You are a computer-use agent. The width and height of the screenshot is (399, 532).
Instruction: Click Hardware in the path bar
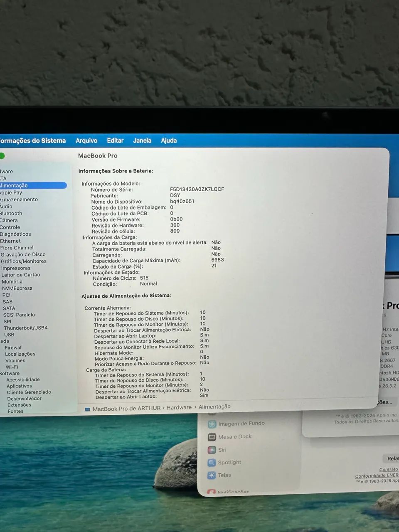pyautogui.click(x=179, y=408)
